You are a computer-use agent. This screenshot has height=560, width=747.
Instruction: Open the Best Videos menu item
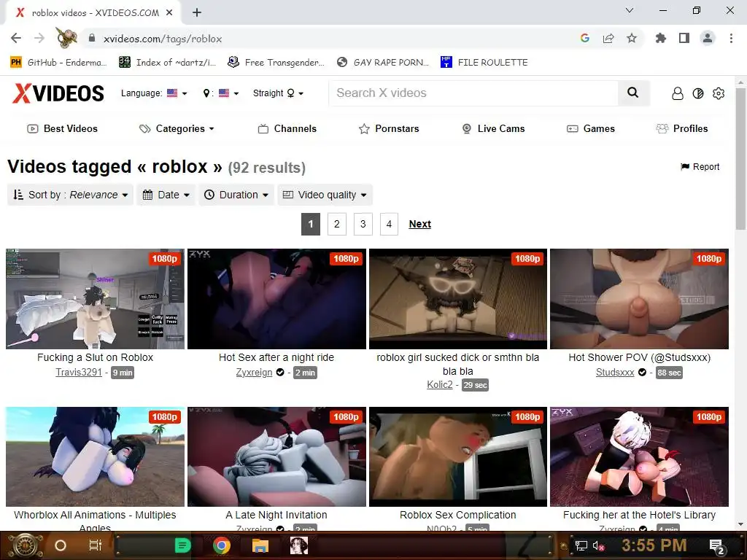pyautogui.click(x=63, y=128)
